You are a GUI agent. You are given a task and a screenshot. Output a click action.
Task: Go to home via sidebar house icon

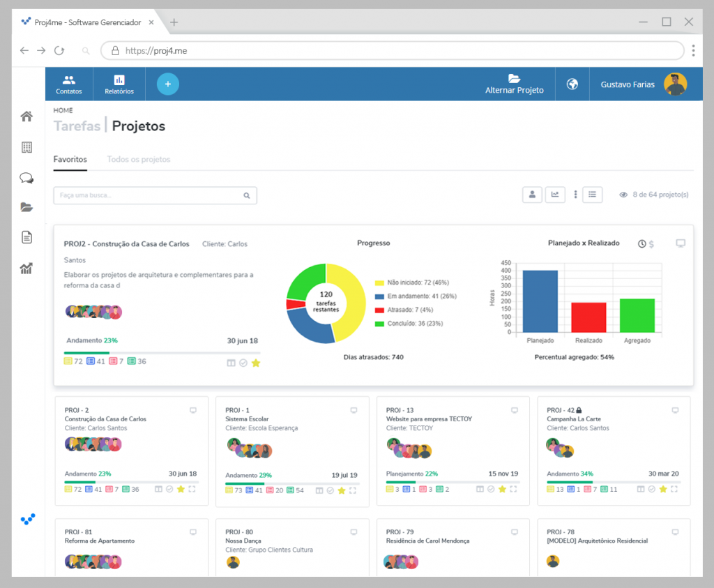(x=27, y=116)
